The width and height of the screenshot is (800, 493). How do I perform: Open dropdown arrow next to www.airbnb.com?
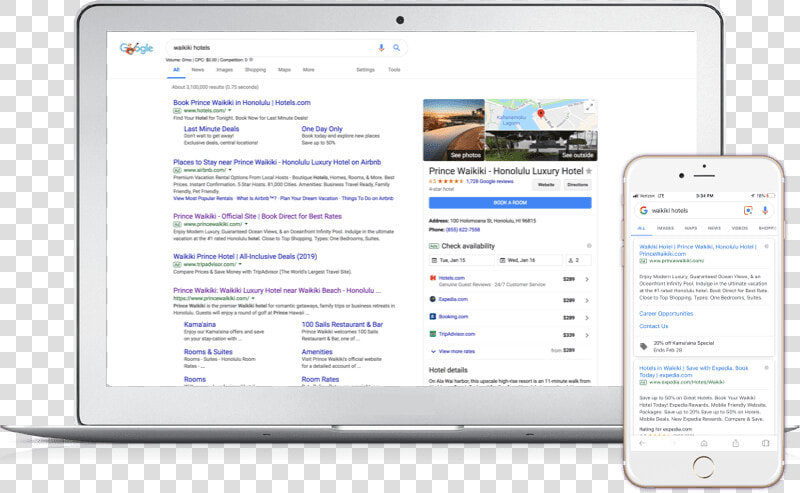pos(230,170)
